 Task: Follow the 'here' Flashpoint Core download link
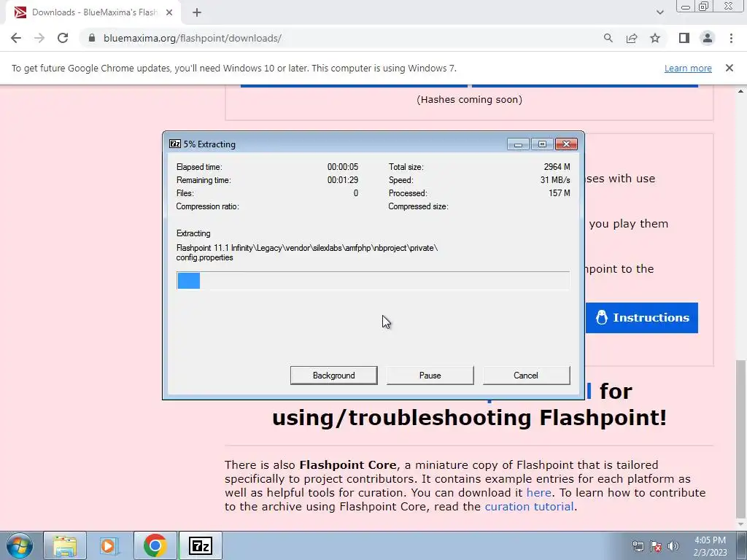[539, 492]
